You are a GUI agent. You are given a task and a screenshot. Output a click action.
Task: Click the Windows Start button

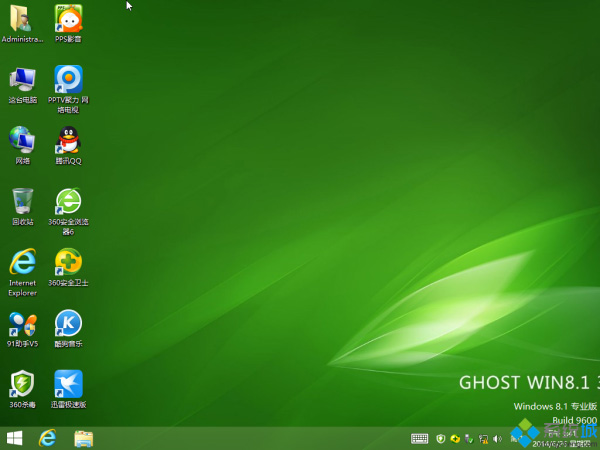coord(15,438)
